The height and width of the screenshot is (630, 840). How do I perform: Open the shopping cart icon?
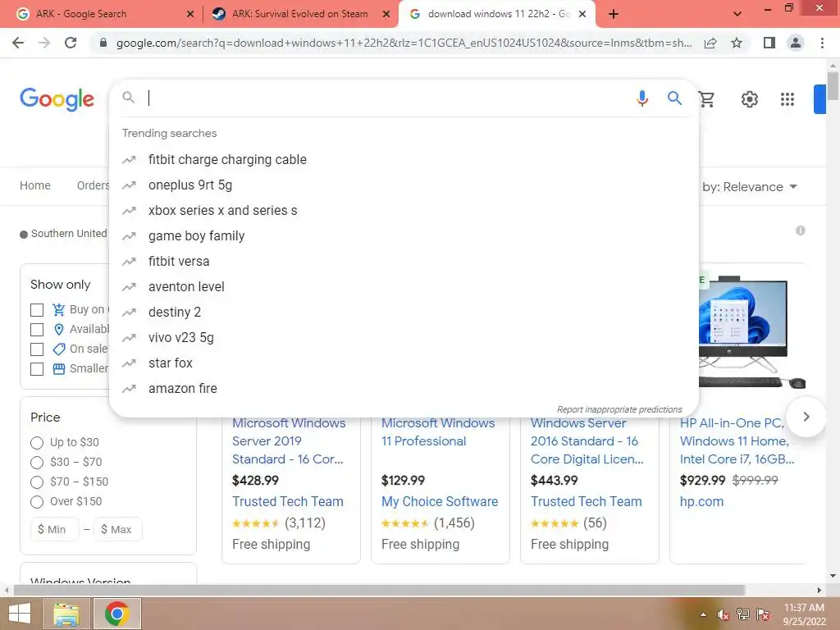pyautogui.click(x=706, y=99)
